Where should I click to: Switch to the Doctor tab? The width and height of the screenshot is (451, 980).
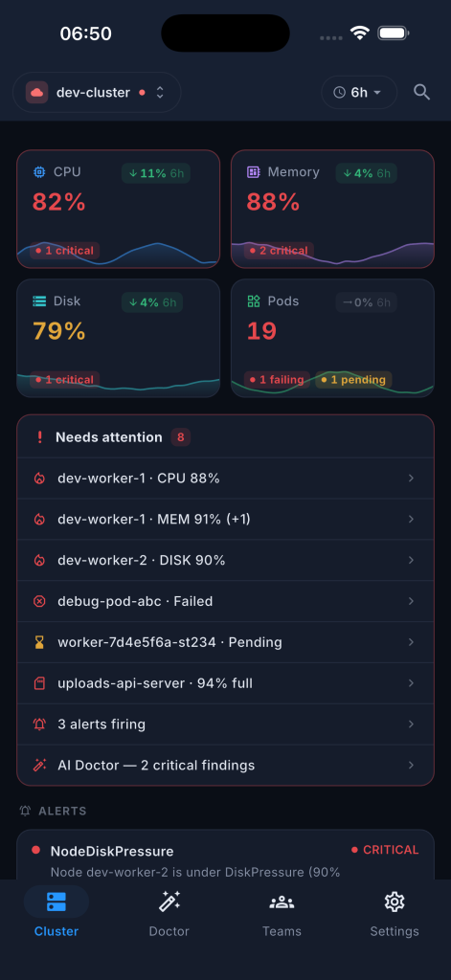pyautogui.click(x=169, y=913)
